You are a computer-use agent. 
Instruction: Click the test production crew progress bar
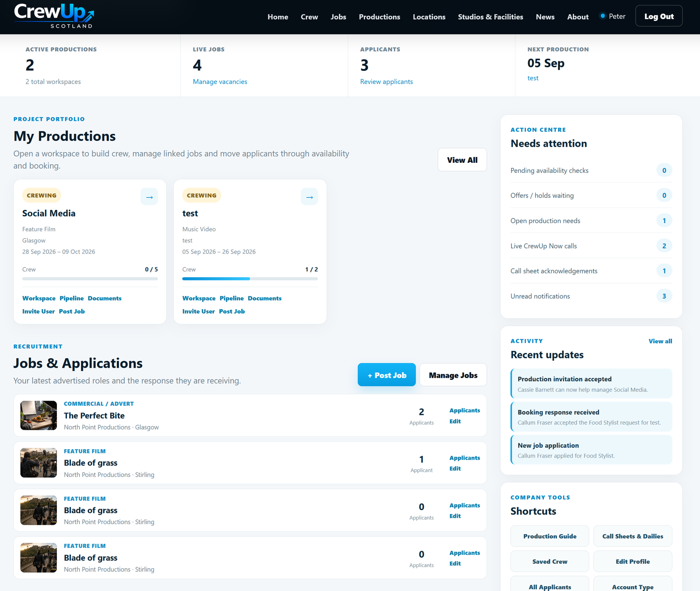click(250, 278)
